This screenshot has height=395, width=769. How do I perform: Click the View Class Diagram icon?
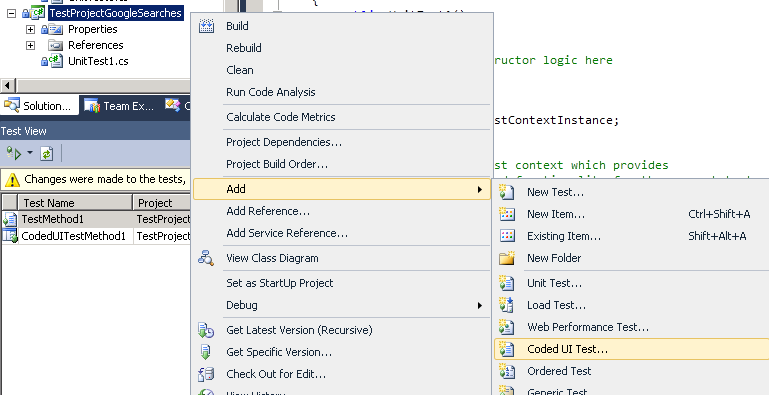click(x=206, y=258)
